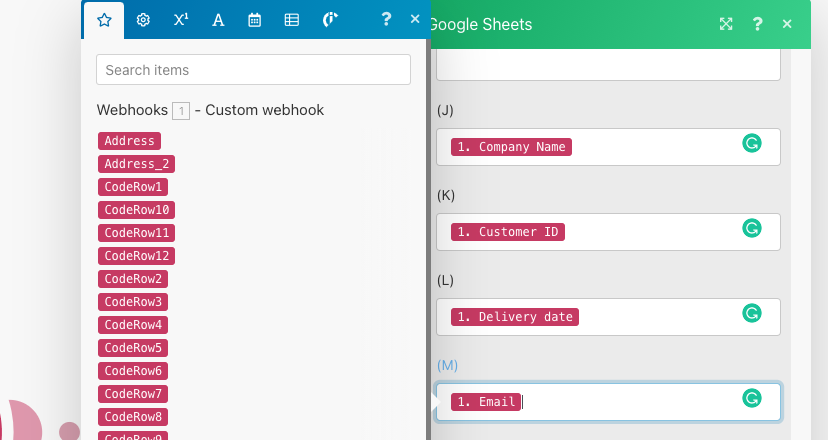Pick the CodeRow5 mapping item
Viewport: 828px width, 440px height.
[133, 348]
